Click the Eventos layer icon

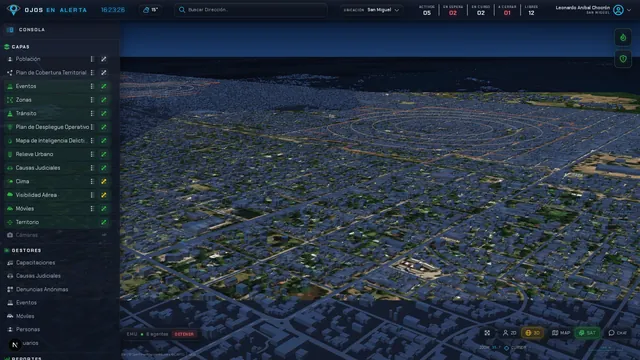(x=10, y=87)
